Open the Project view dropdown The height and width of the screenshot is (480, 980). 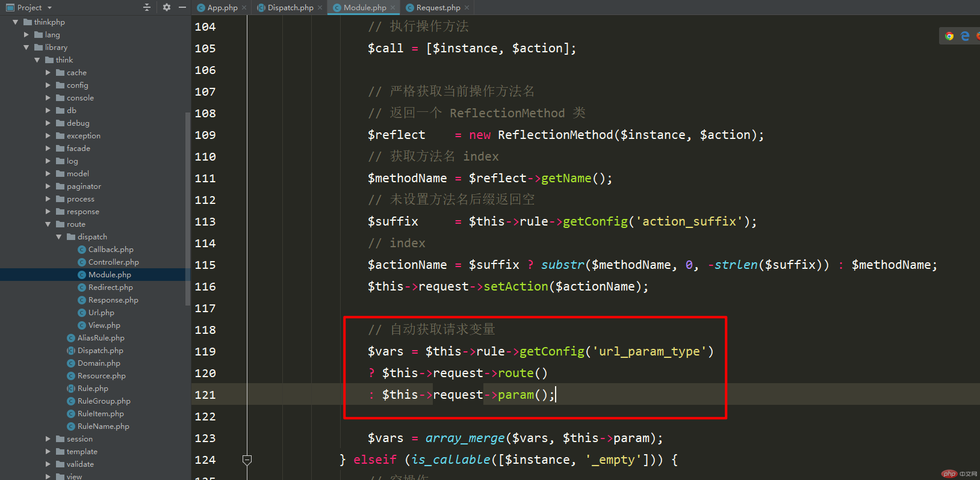click(49, 8)
